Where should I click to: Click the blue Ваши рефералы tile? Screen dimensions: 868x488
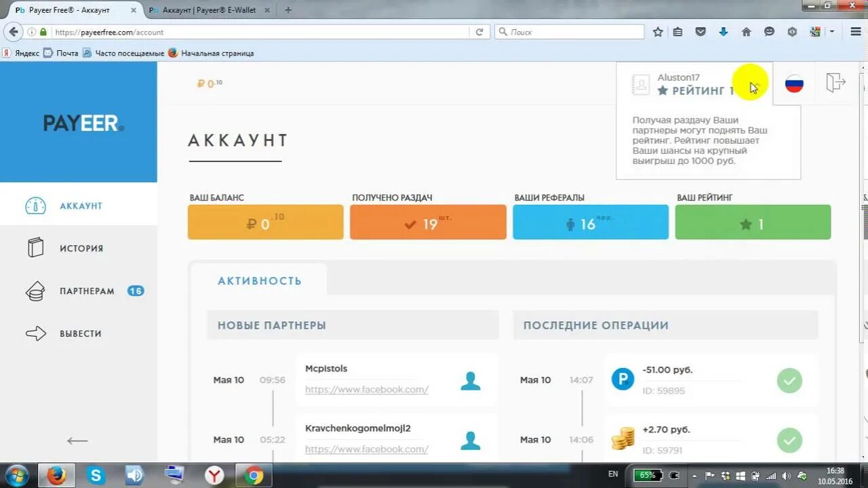click(591, 222)
